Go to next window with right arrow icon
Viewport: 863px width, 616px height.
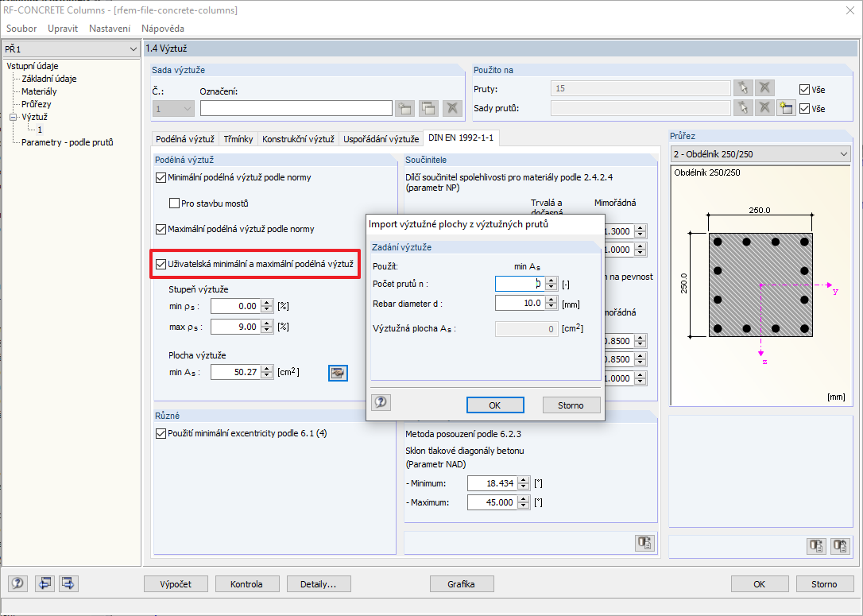[x=68, y=583]
